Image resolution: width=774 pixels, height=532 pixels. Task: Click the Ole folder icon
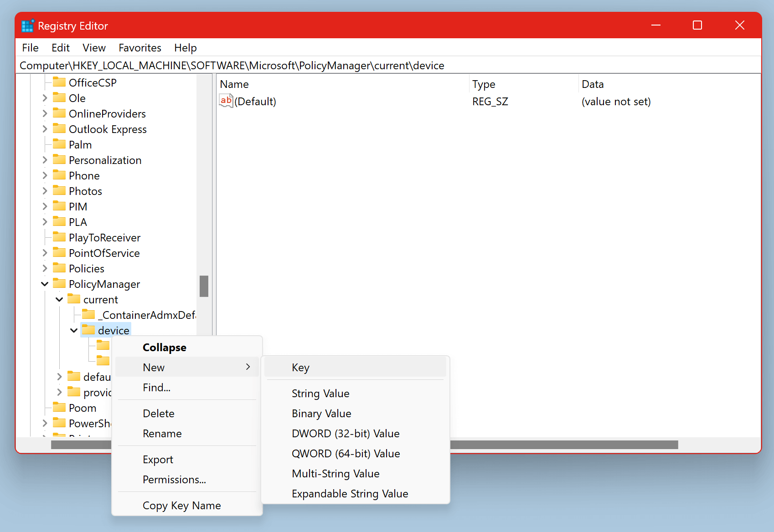pyautogui.click(x=59, y=98)
